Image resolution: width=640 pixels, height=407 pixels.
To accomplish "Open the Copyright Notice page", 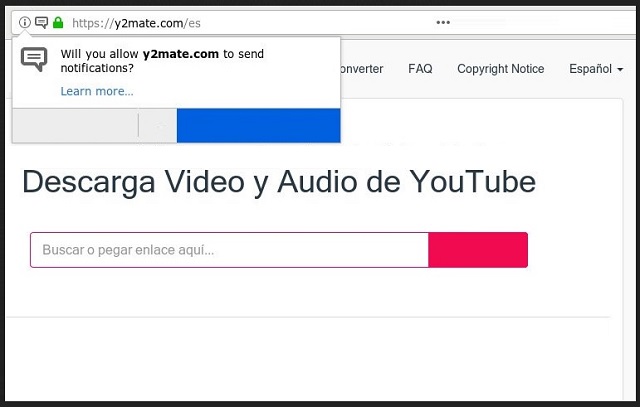I will [500, 69].
